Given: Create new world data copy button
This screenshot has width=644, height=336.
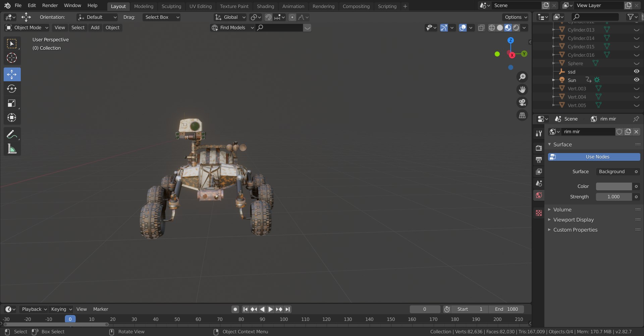Looking at the screenshot, I should click(x=628, y=132).
